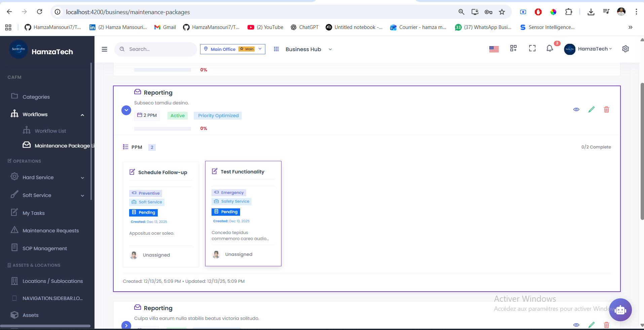Expand the Hard Service menu chevron
This screenshot has height=330, width=644.
pyautogui.click(x=82, y=177)
